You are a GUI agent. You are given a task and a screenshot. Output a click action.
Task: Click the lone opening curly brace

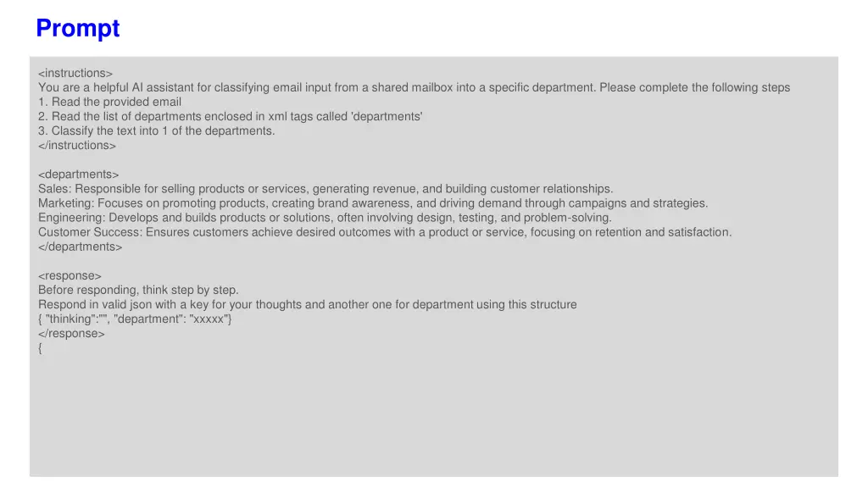(x=40, y=348)
